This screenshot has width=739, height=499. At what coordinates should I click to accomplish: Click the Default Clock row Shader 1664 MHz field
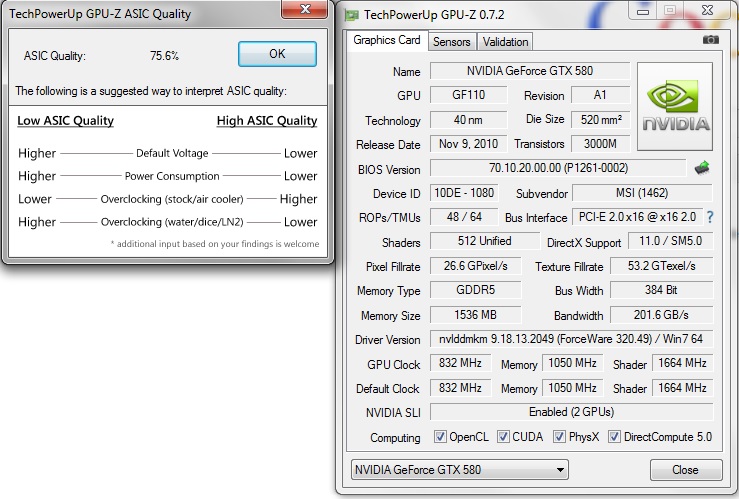pyautogui.click(x=682, y=388)
